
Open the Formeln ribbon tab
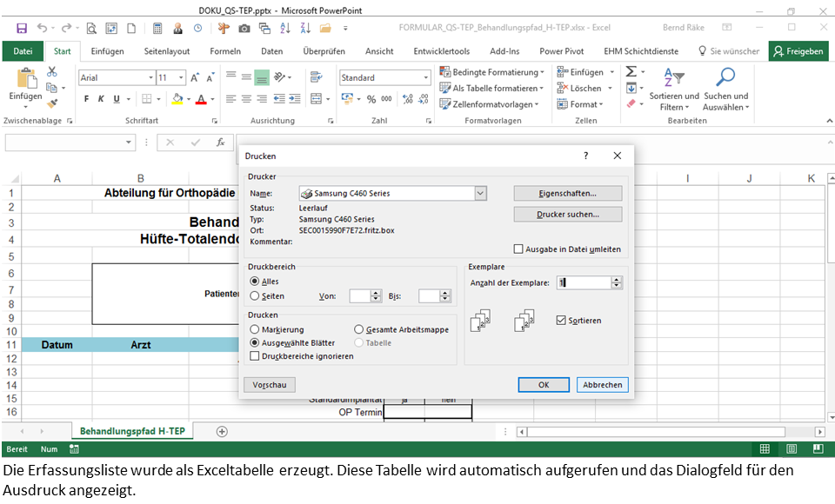coord(225,51)
